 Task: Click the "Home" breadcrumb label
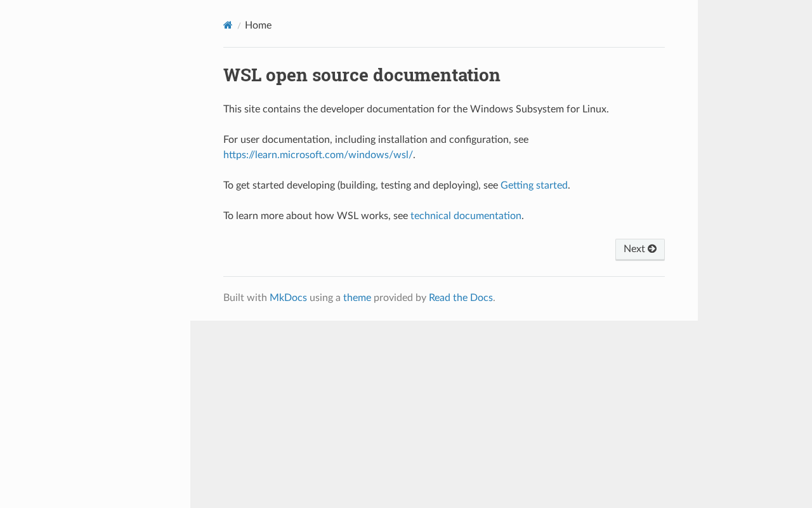(x=258, y=25)
